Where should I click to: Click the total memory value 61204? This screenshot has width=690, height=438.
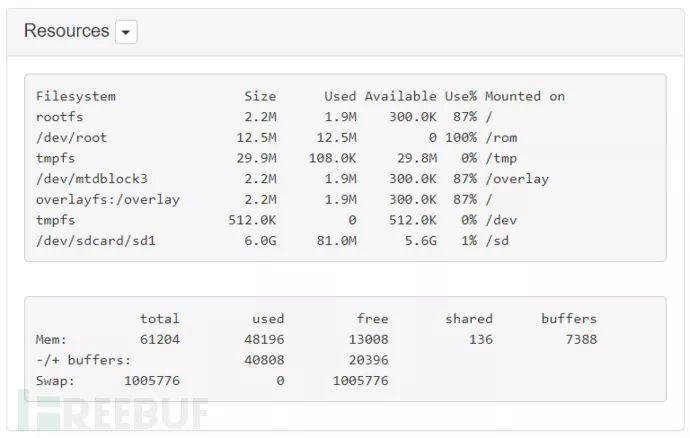pyautogui.click(x=160, y=339)
